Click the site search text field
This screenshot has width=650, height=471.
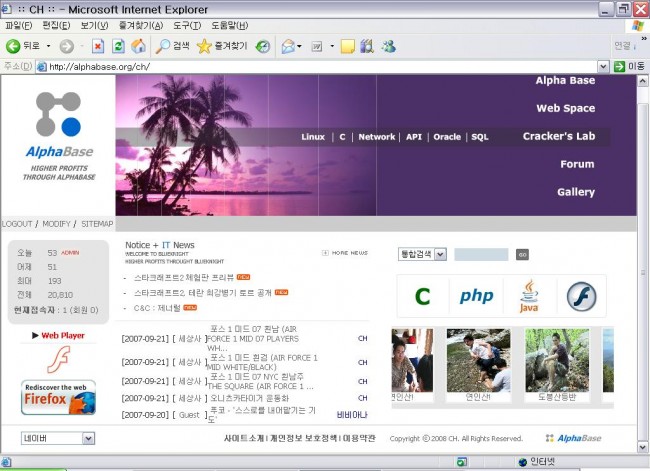click(481, 255)
